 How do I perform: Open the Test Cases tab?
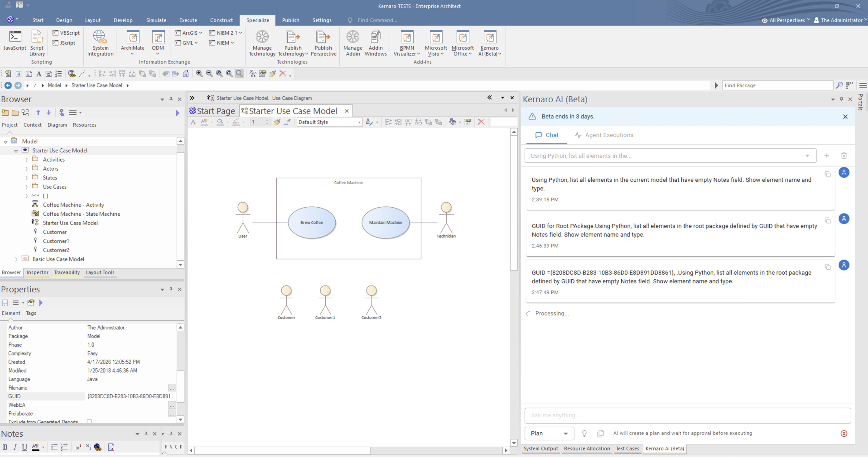point(627,449)
